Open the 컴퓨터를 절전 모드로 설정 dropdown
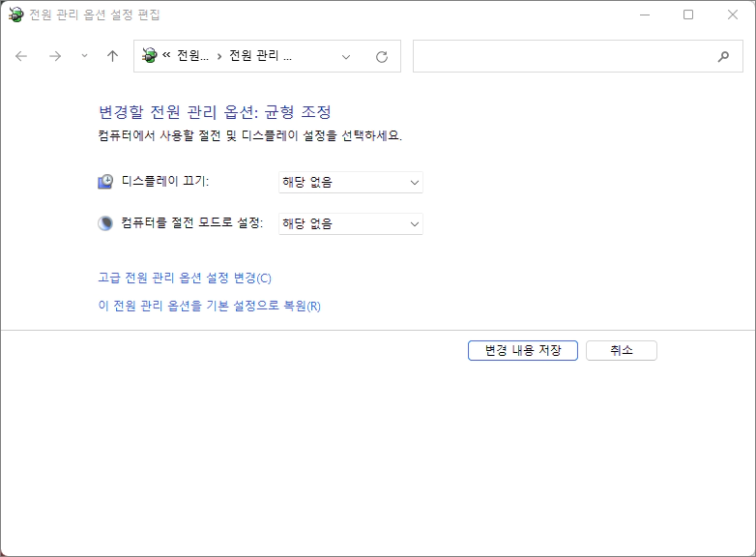The height and width of the screenshot is (557, 756). coord(351,223)
